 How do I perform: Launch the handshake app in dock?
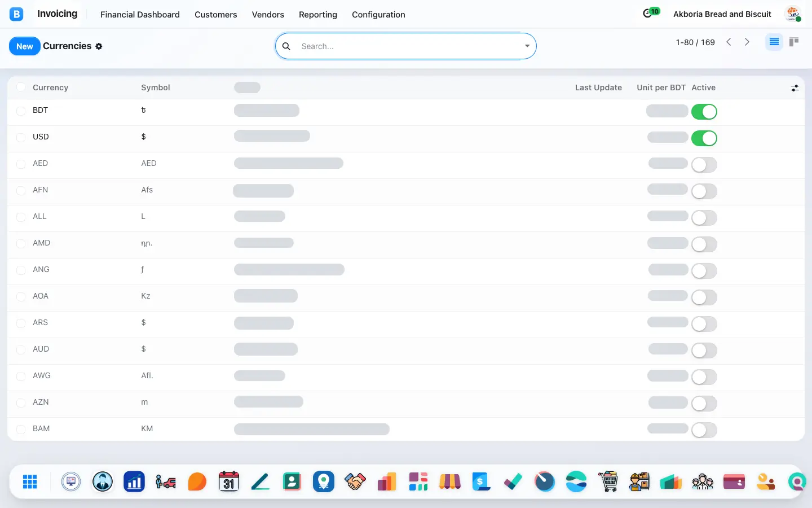(355, 481)
